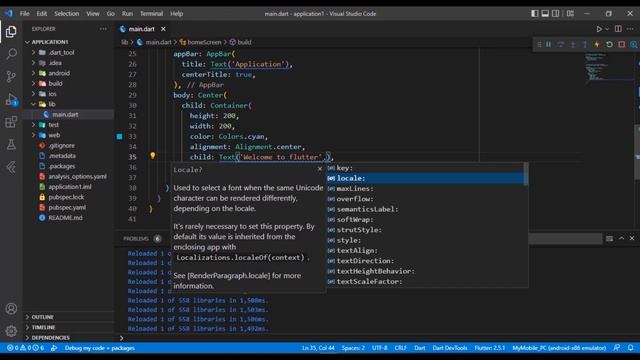
Task: Trigger Flutter hot reload lightning icon
Action: (597, 44)
